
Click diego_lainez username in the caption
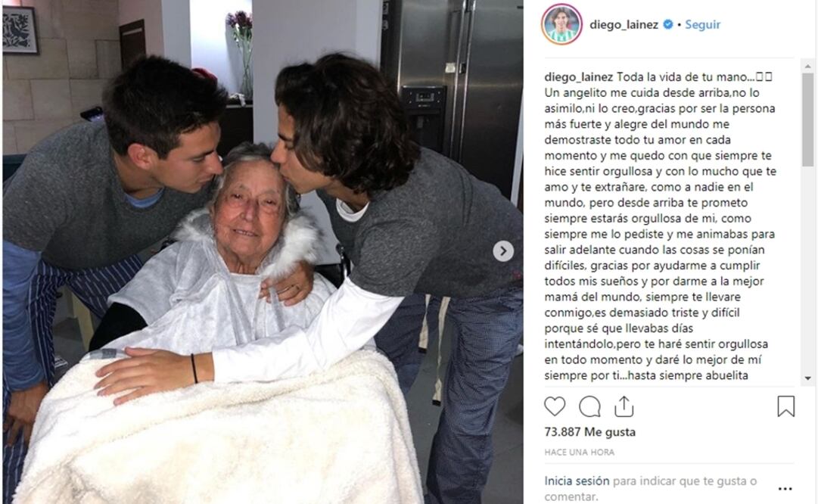tap(579, 77)
